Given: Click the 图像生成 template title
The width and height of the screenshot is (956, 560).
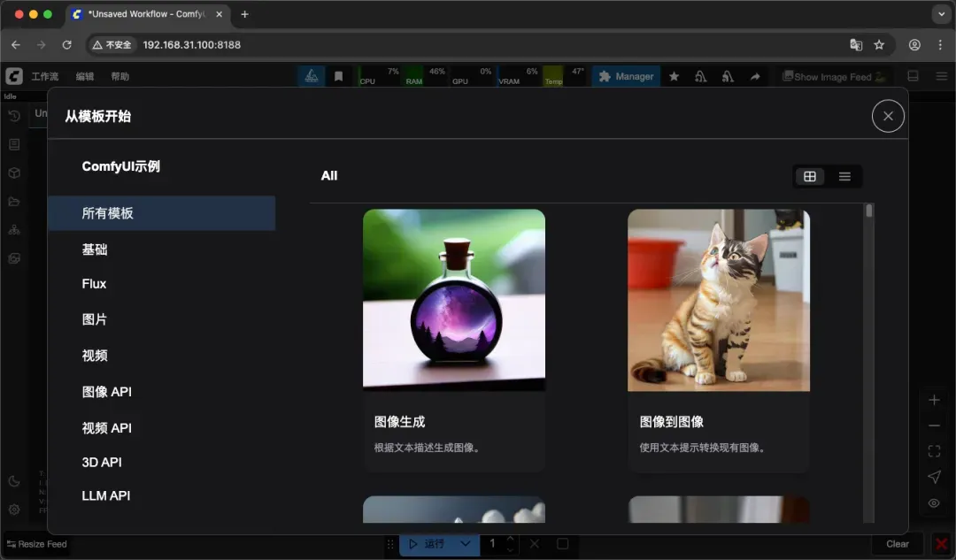Looking at the screenshot, I should [399, 422].
